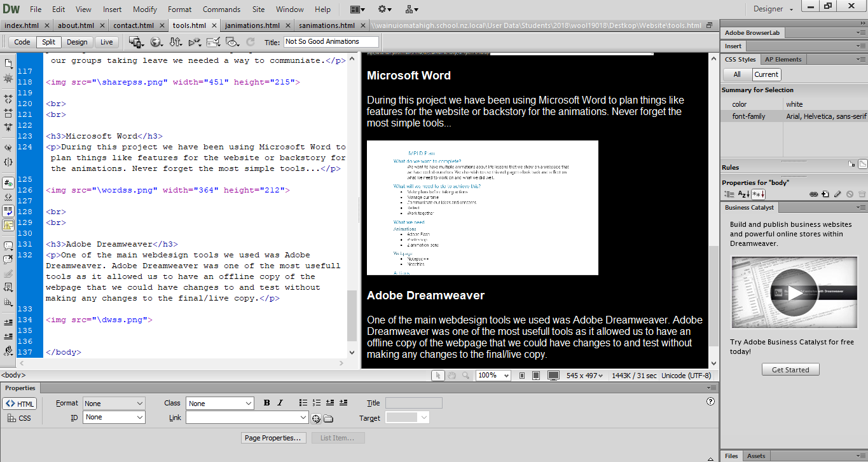Open File Management arrows icon
This screenshot has height=462, width=868.
[176, 42]
